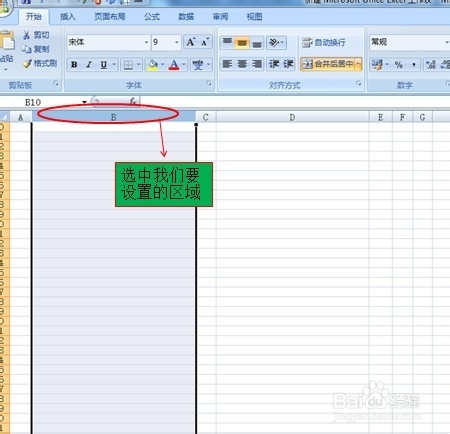Open the 对齐方式 dialog launcher
Screen dimensions: 450x434
[x=359, y=84]
